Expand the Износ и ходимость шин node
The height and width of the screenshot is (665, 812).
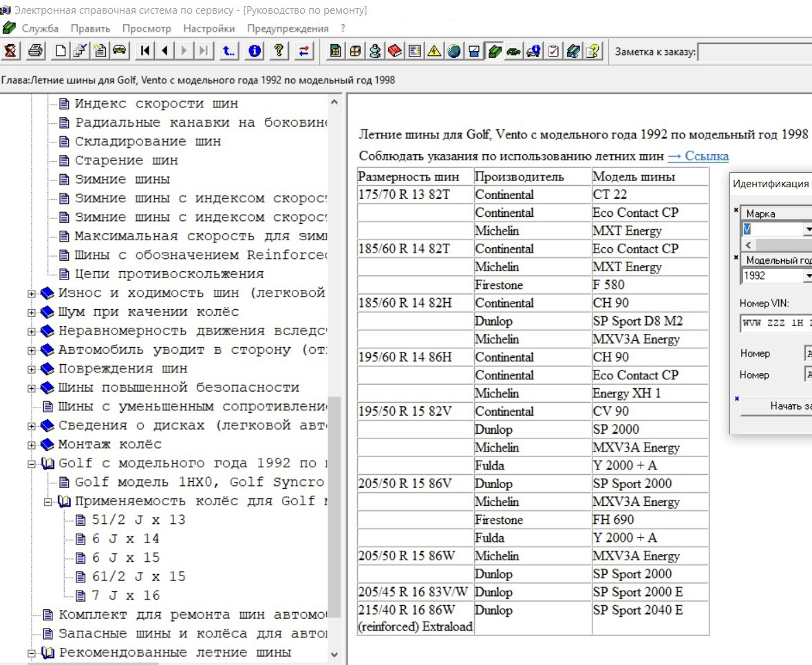pos(32,294)
